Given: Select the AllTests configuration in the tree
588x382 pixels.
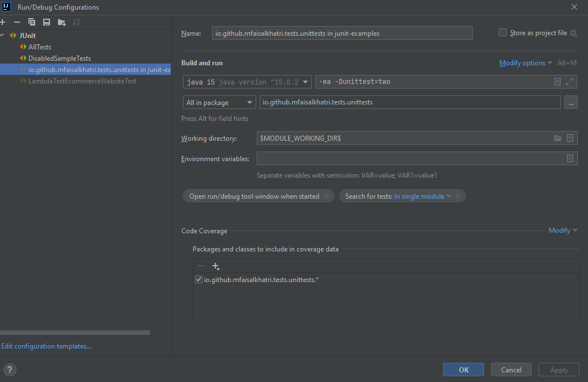Looking at the screenshot, I should coord(39,47).
